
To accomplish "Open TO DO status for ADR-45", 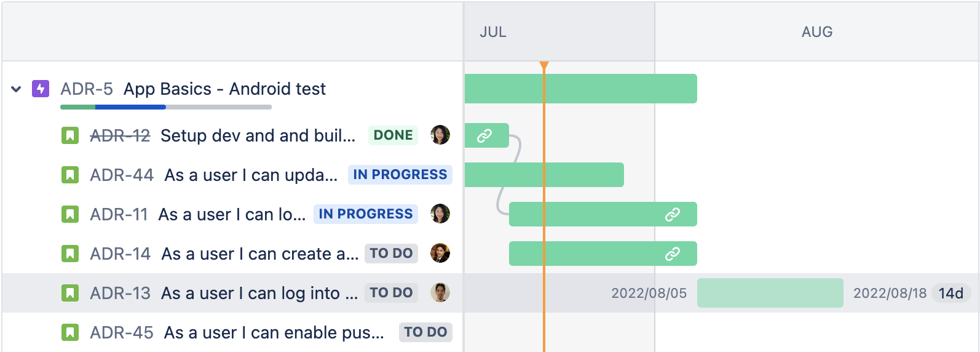I will coord(425,332).
